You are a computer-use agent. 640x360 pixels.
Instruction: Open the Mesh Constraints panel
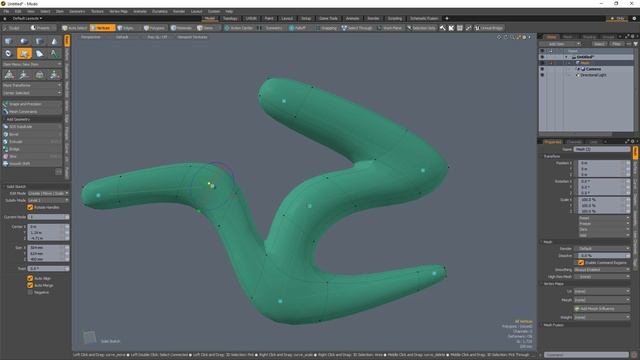point(32,111)
